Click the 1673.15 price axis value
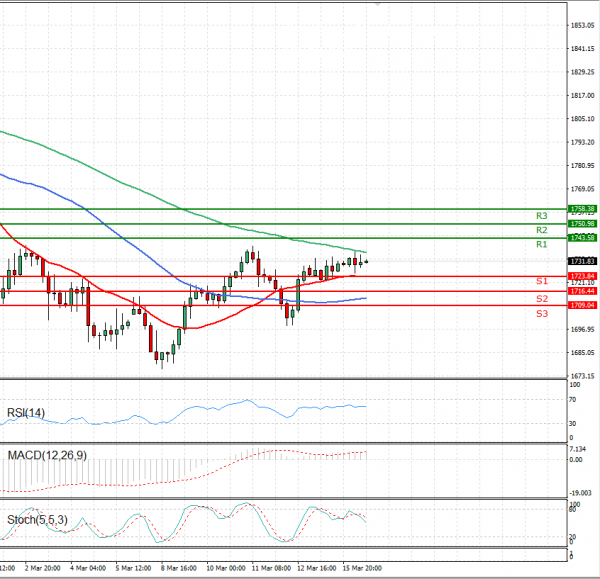This screenshot has height=579, width=600. point(582,376)
